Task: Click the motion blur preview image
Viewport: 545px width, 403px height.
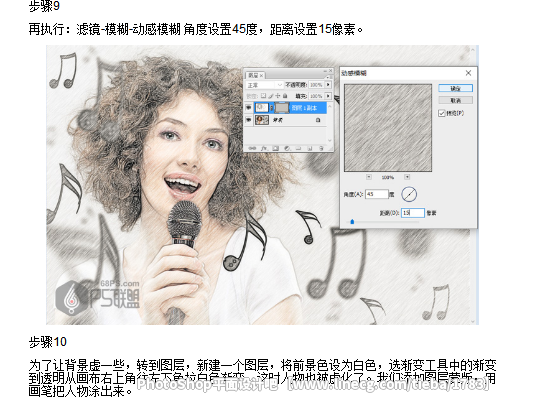Action: pyautogui.click(x=388, y=128)
